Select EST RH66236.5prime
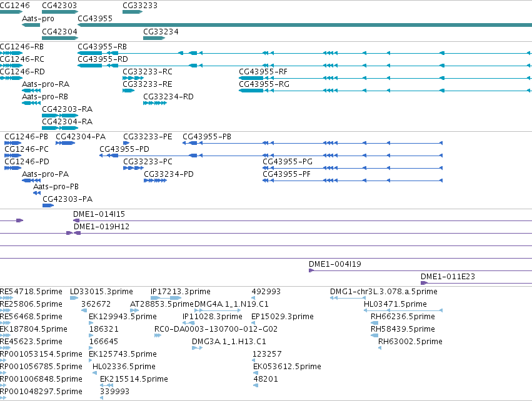This screenshot has height=401, width=532. (403, 317)
